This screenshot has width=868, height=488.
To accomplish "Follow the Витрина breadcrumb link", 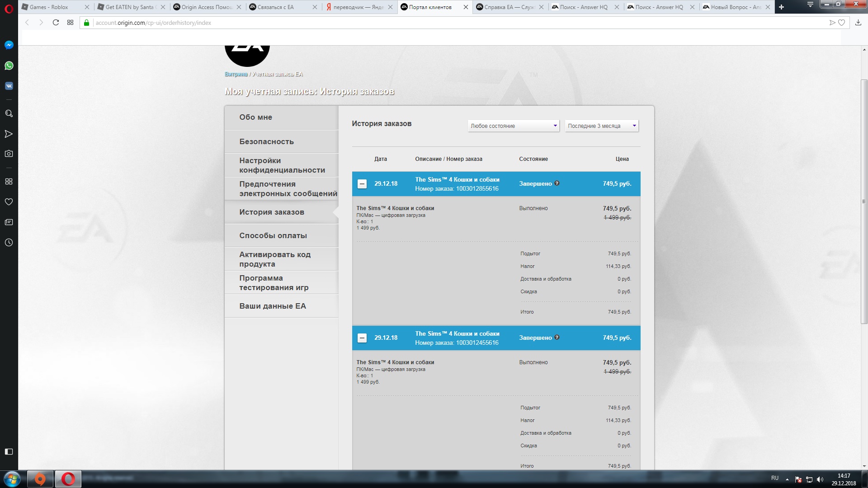I will (x=236, y=74).
